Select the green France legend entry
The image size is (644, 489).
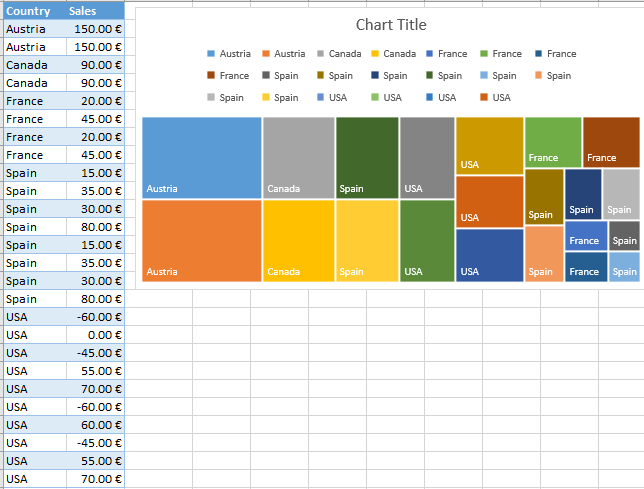500,54
